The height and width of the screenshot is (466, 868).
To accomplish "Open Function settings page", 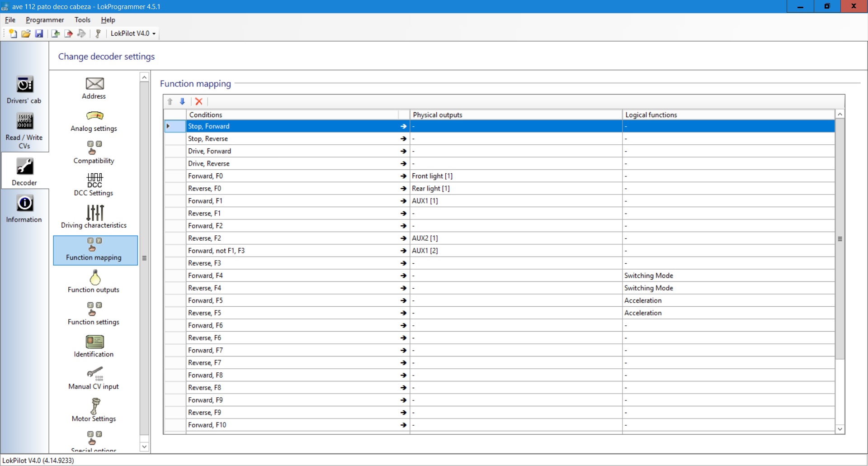I will 94,314.
